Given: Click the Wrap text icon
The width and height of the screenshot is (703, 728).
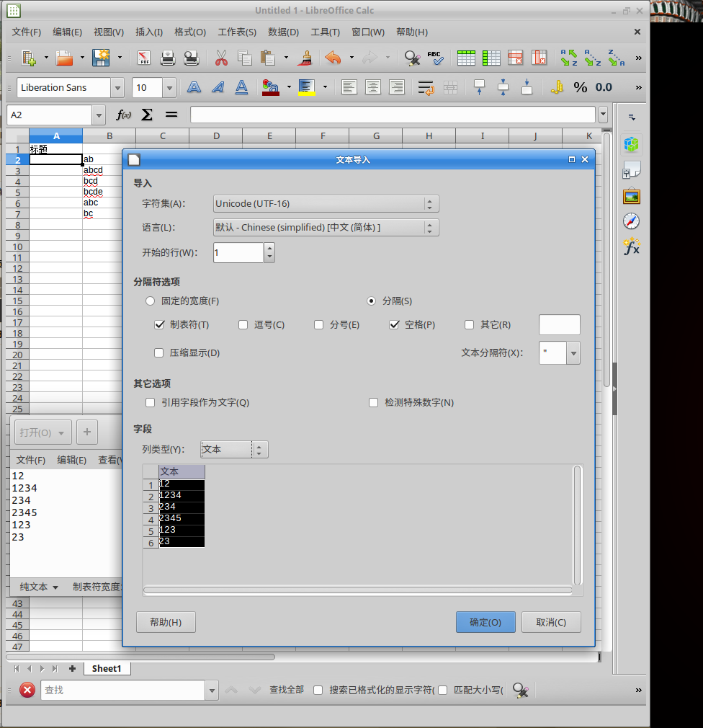Looking at the screenshot, I should (426, 87).
